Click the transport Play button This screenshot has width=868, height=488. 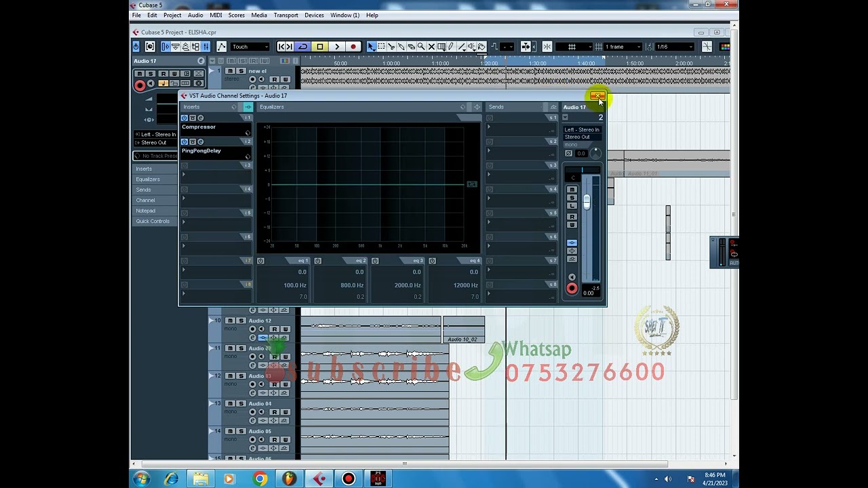click(336, 47)
